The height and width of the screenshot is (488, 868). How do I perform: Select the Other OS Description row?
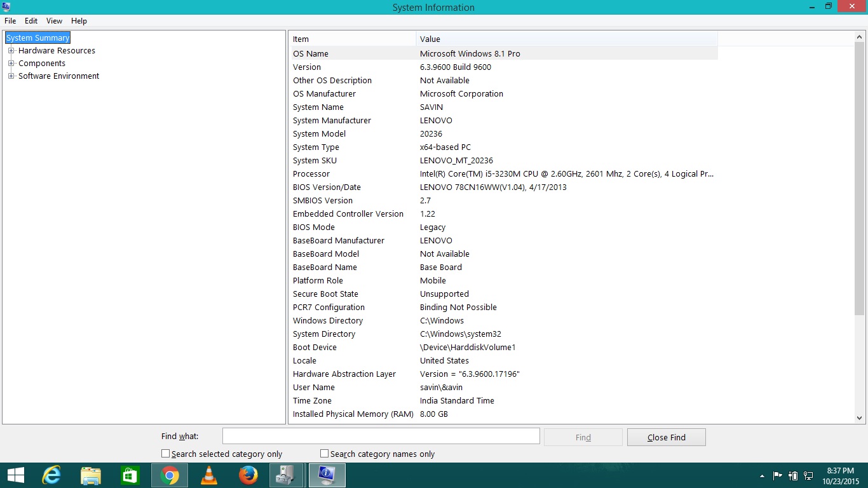[505, 80]
